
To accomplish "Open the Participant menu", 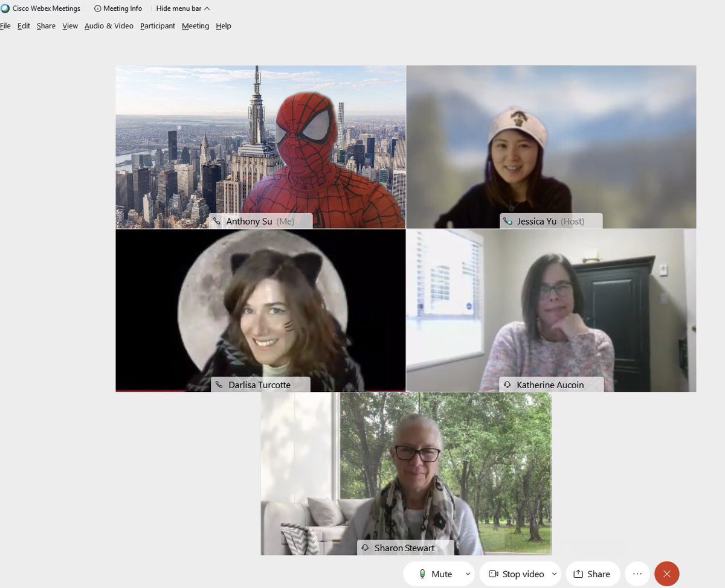I will [x=158, y=26].
